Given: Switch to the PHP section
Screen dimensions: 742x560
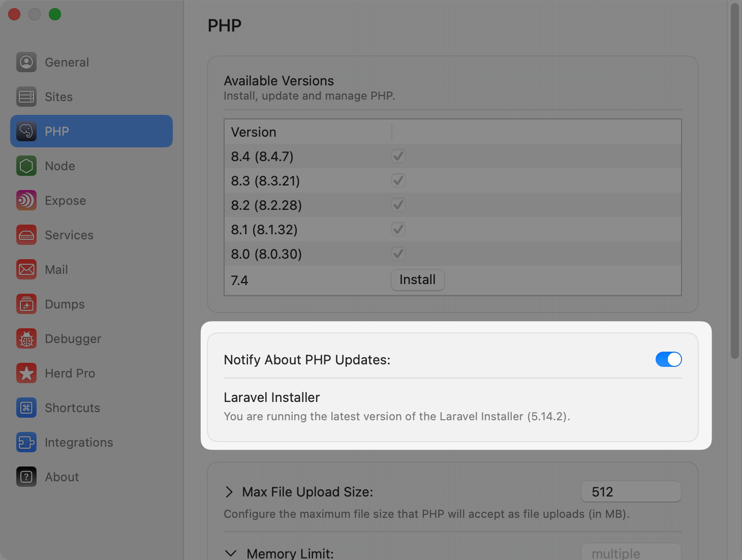Looking at the screenshot, I should pyautogui.click(x=57, y=131).
